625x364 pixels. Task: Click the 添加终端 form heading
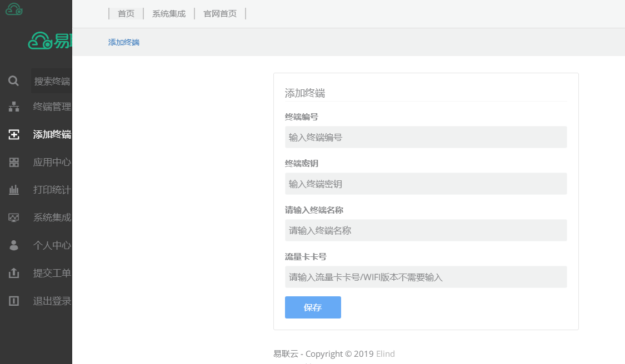point(305,93)
